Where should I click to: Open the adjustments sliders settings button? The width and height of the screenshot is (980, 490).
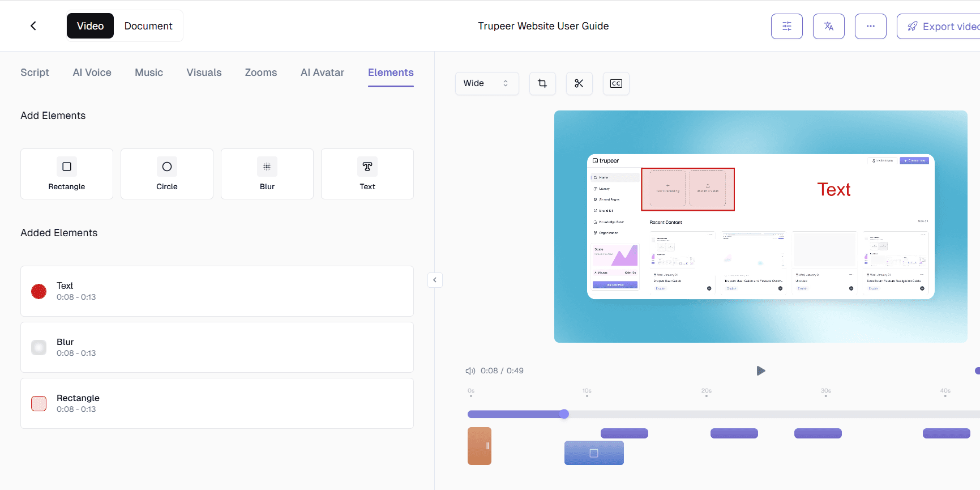[x=787, y=26]
